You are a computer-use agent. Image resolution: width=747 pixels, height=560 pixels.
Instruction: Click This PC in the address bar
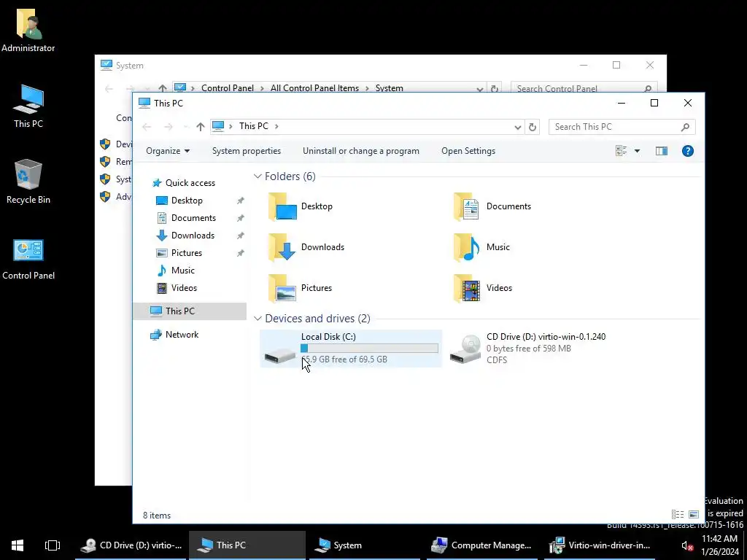pyautogui.click(x=253, y=126)
